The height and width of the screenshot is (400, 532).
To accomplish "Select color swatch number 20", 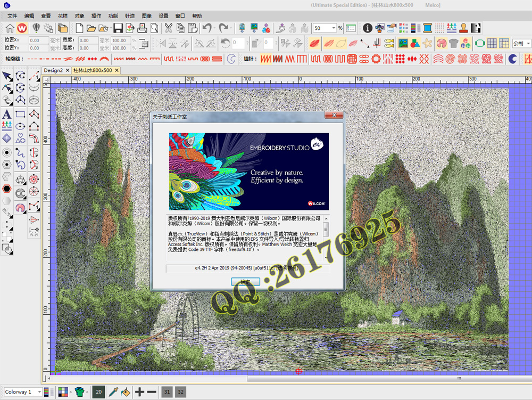I will 99,392.
